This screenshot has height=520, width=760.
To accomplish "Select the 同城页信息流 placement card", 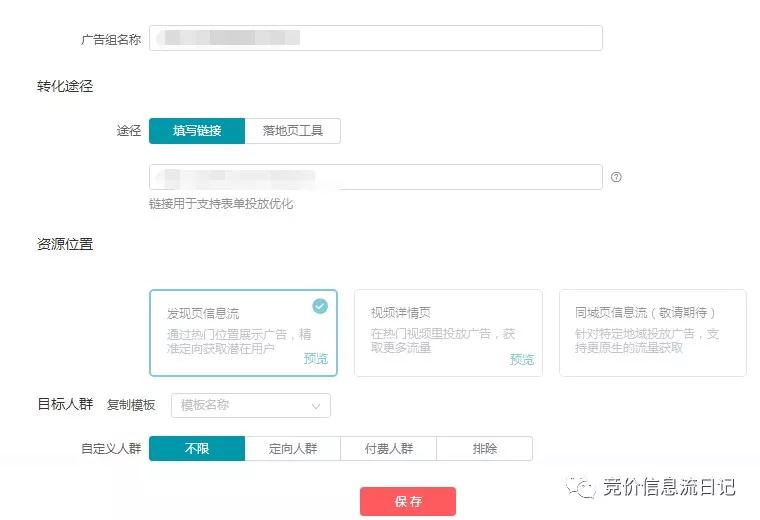I will point(653,333).
